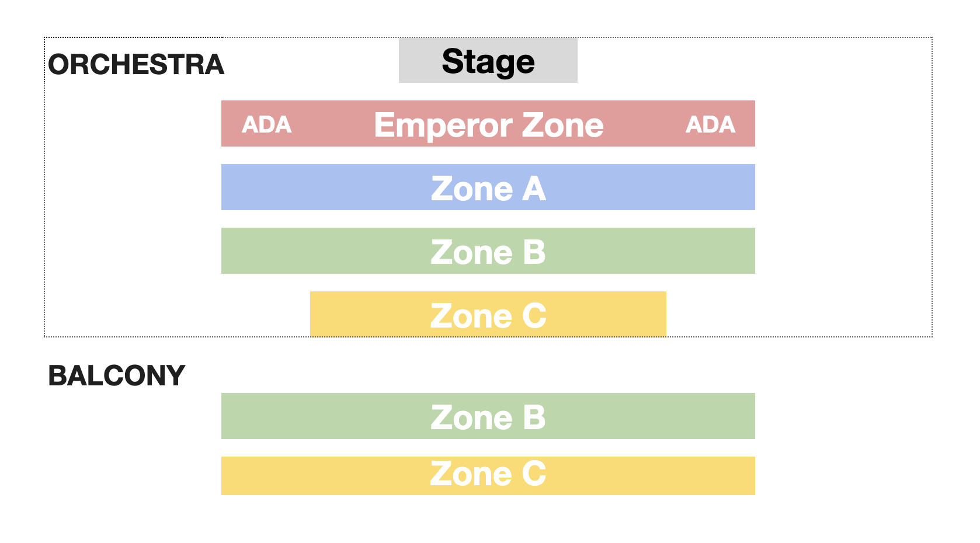Image resolution: width=980 pixels, height=543 pixels.
Task: Click the Zone A text
Action: click(x=488, y=189)
